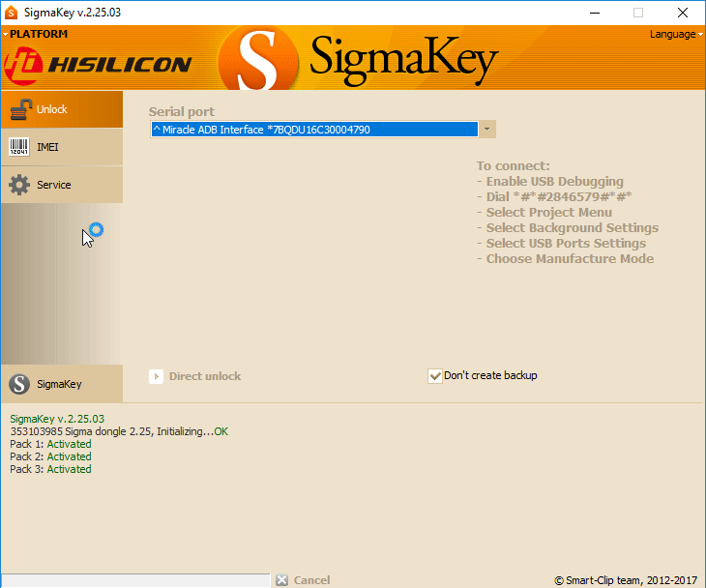Click the Cancel button
This screenshot has width=706, height=588.
pos(303,580)
